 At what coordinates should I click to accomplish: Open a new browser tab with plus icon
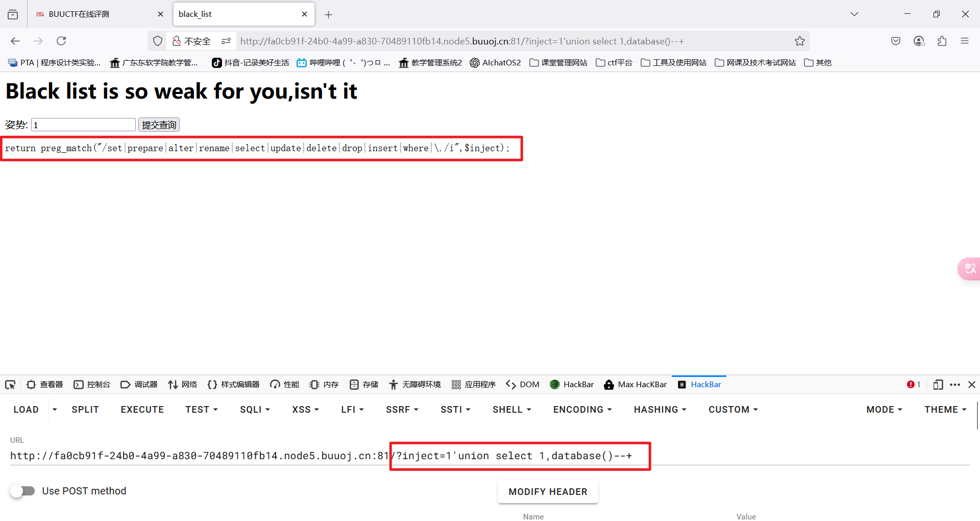tap(328, 14)
